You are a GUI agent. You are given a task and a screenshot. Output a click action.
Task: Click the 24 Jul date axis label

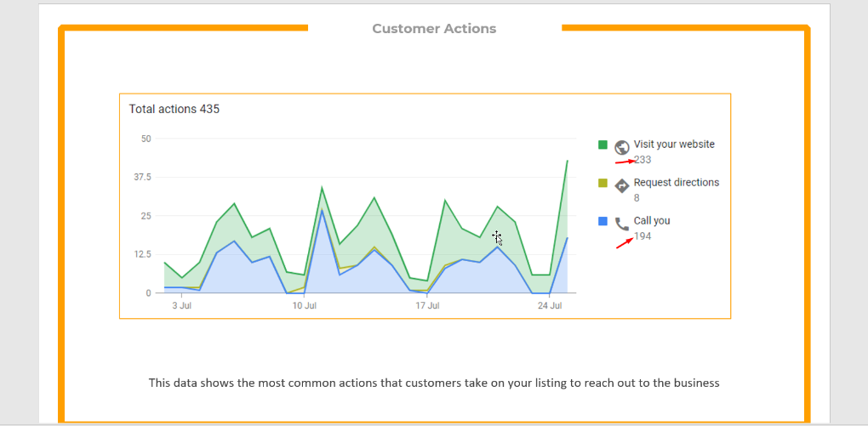tap(550, 305)
